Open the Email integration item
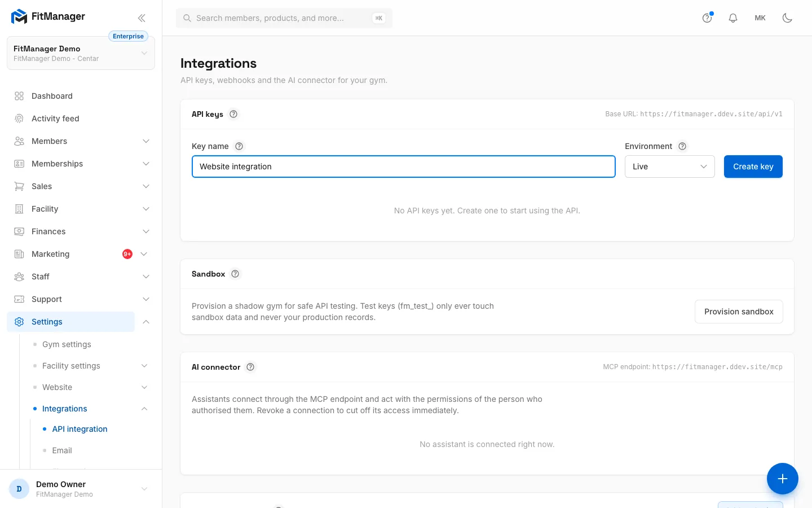 tap(62, 450)
